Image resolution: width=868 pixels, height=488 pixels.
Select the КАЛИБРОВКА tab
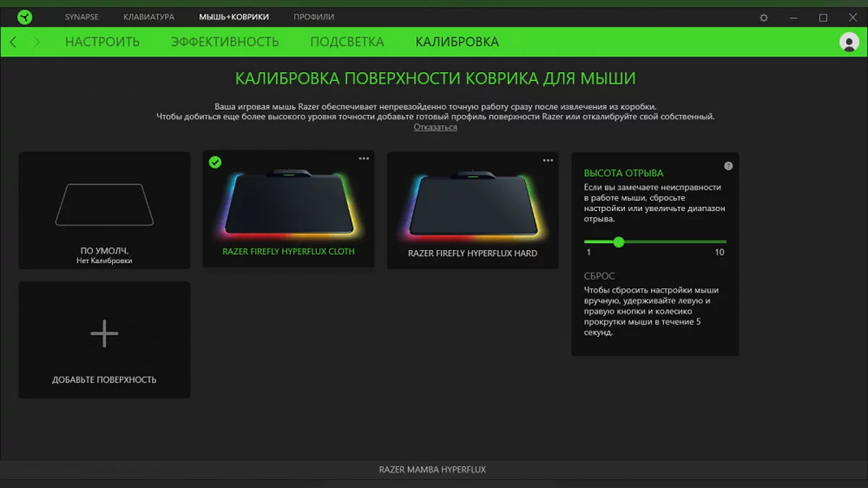pyautogui.click(x=457, y=42)
